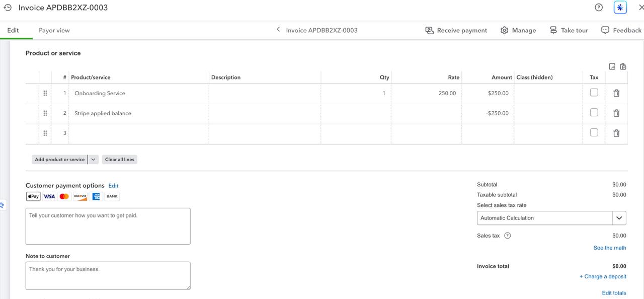
Task: Click the Note to customer text box
Action: coord(108,276)
